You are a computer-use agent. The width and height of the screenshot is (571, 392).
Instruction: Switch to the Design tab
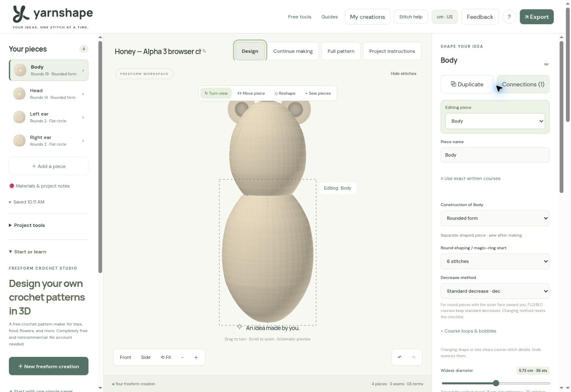pyautogui.click(x=250, y=51)
